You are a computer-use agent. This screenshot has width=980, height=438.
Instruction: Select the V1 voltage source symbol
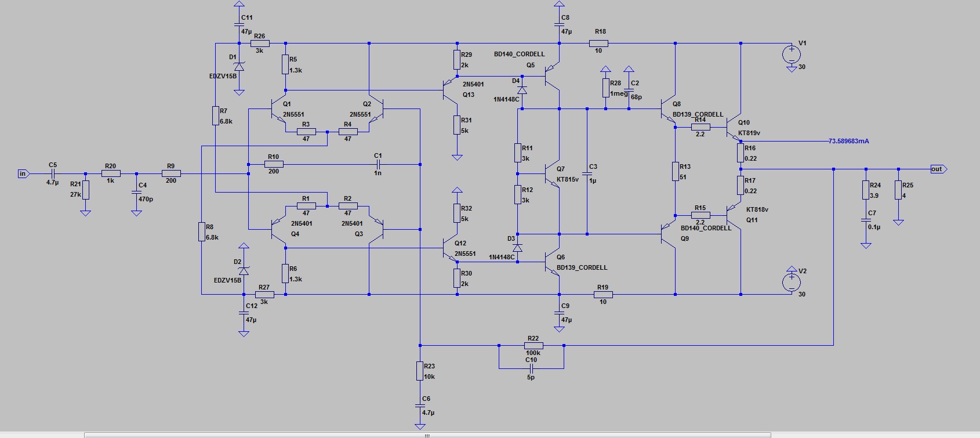[792, 55]
